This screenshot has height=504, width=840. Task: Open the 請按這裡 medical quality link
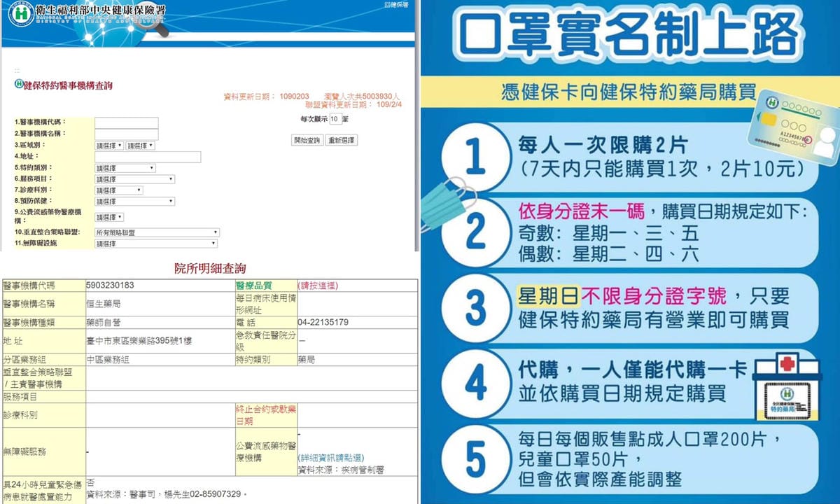[x=318, y=286]
